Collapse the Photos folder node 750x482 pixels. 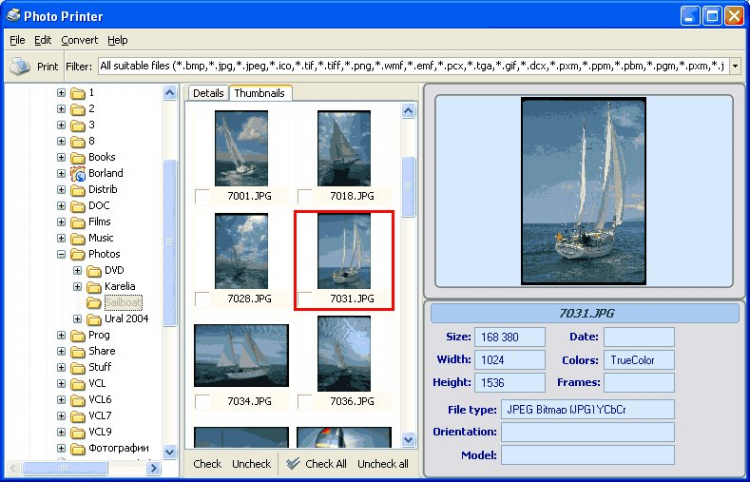coord(61,254)
